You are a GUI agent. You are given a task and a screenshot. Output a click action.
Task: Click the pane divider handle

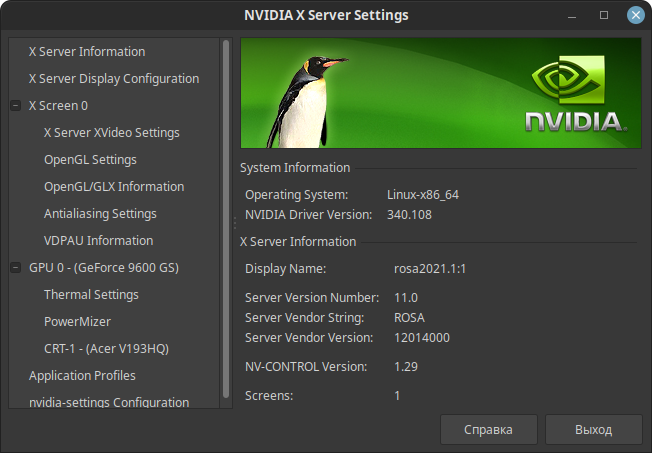(235, 223)
